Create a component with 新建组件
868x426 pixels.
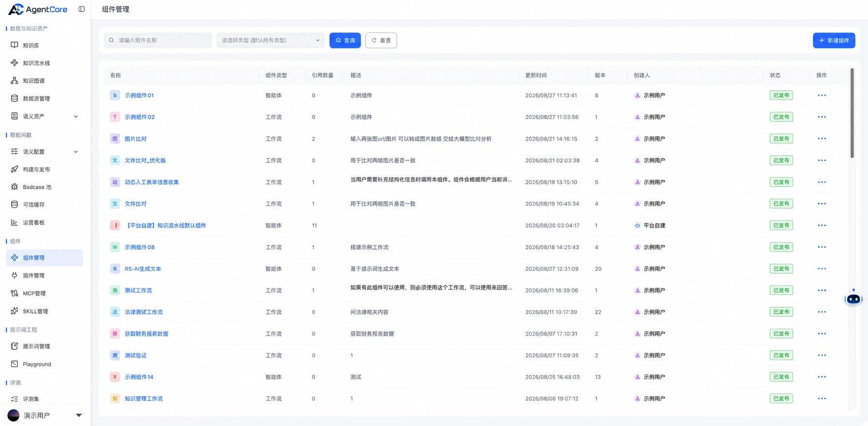(834, 40)
